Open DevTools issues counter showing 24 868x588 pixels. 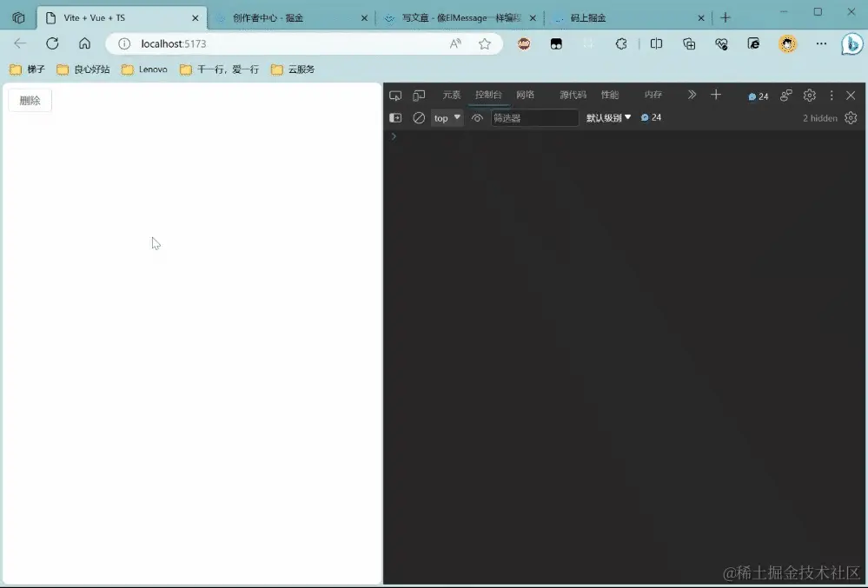[x=757, y=96]
